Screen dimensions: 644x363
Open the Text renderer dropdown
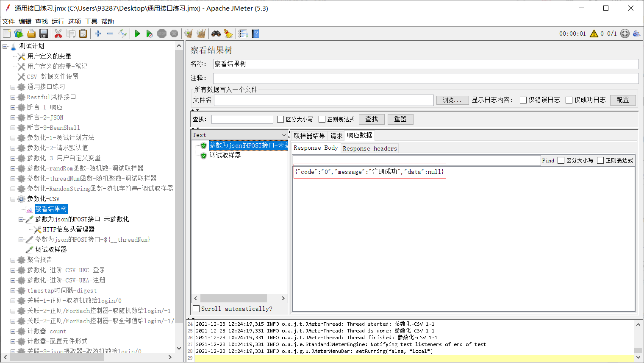240,135
